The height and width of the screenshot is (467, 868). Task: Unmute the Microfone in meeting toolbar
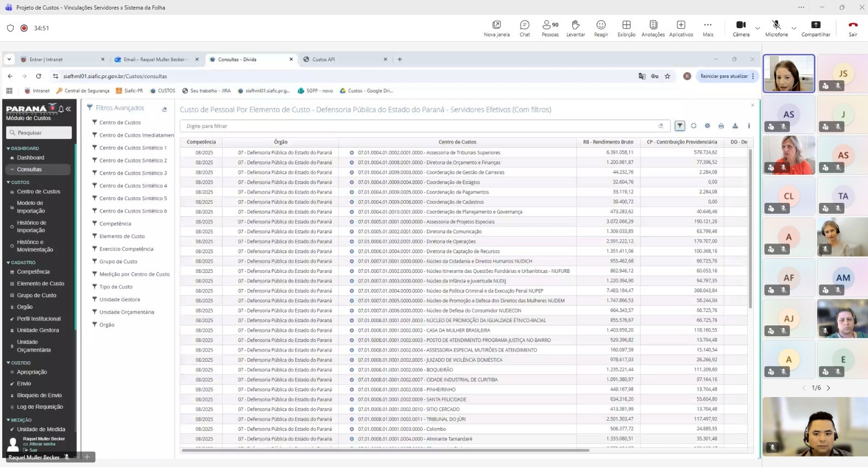[x=776, y=28]
